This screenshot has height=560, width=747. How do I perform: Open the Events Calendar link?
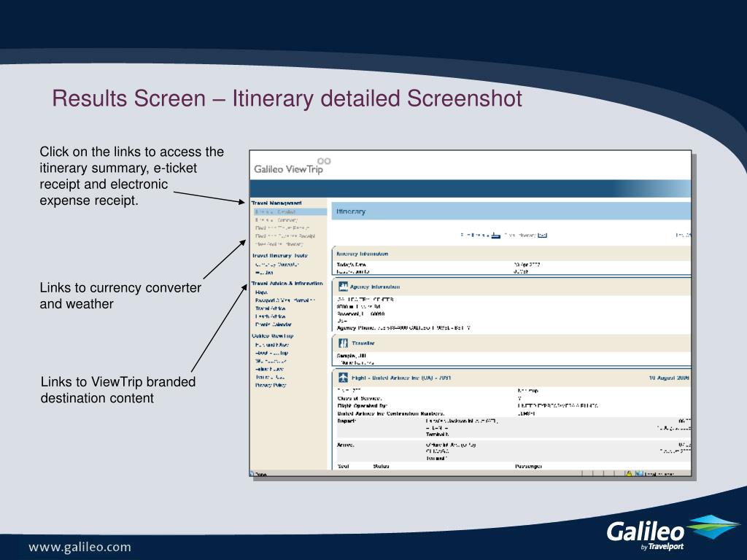(x=274, y=324)
